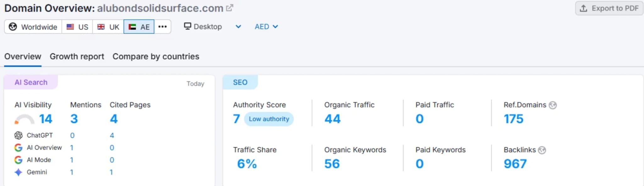
Task: Click the Today date label
Action: (195, 83)
